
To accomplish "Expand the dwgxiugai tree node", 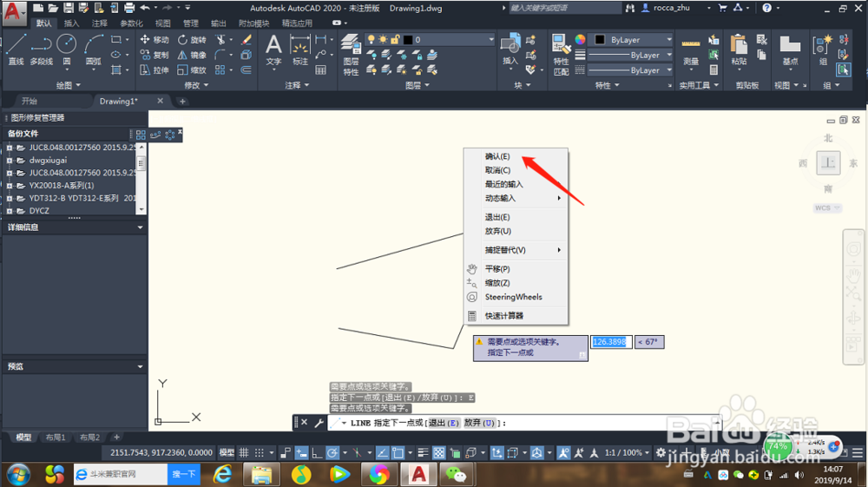I will tap(10, 161).
